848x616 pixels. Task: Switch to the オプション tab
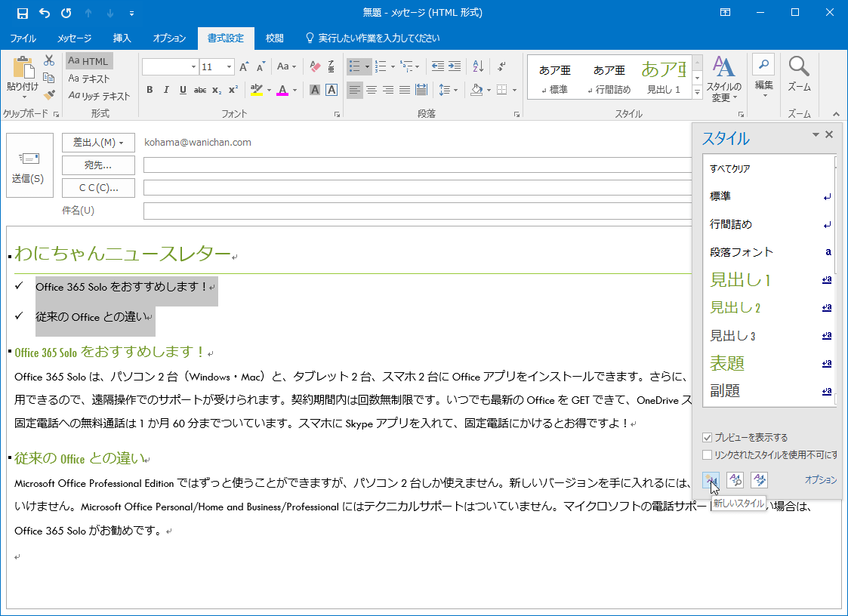(x=169, y=38)
